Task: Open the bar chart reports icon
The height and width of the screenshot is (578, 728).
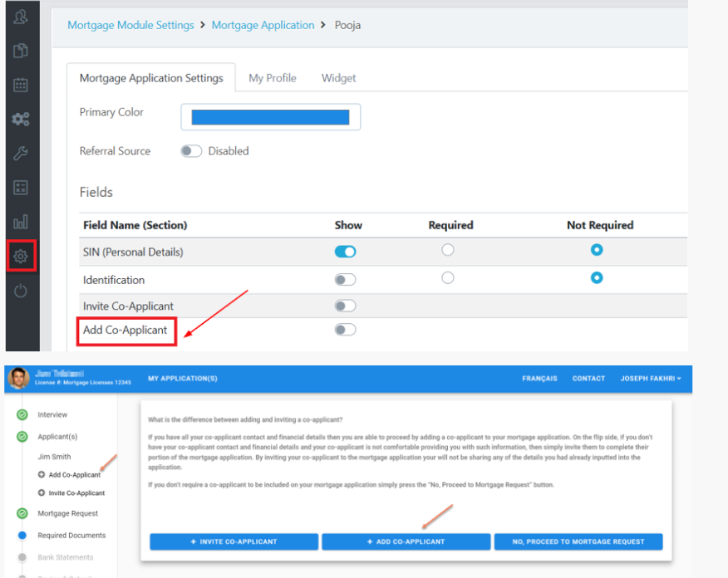Action: [x=21, y=223]
